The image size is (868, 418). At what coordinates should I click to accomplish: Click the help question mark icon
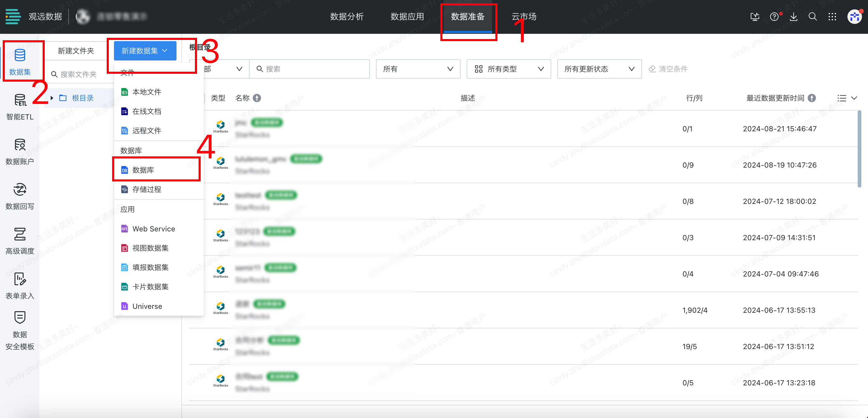(774, 17)
